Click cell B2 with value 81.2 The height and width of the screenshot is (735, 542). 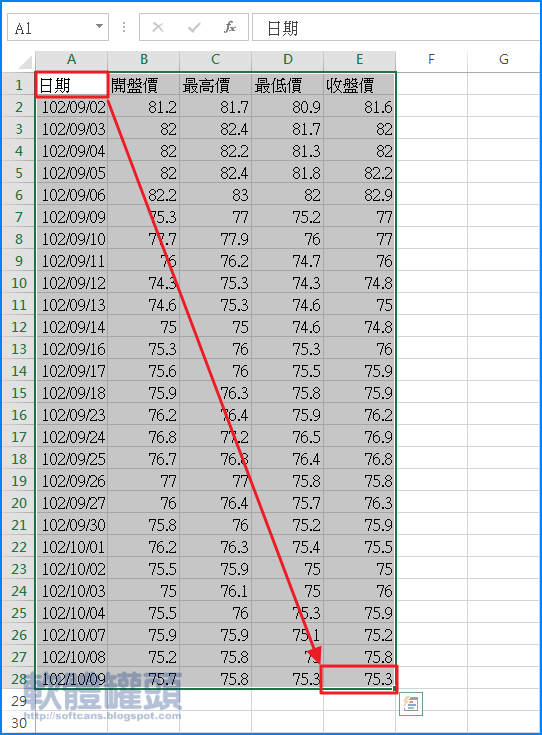[143, 107]
